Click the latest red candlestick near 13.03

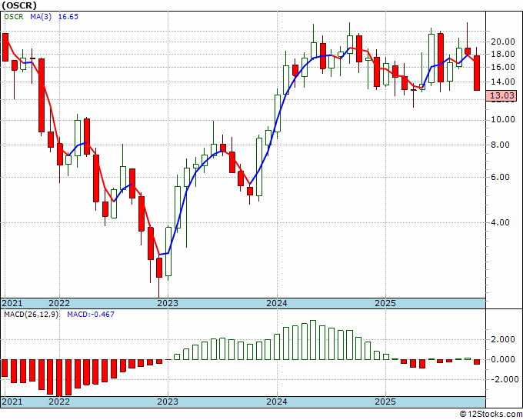(x=477, y=73)
